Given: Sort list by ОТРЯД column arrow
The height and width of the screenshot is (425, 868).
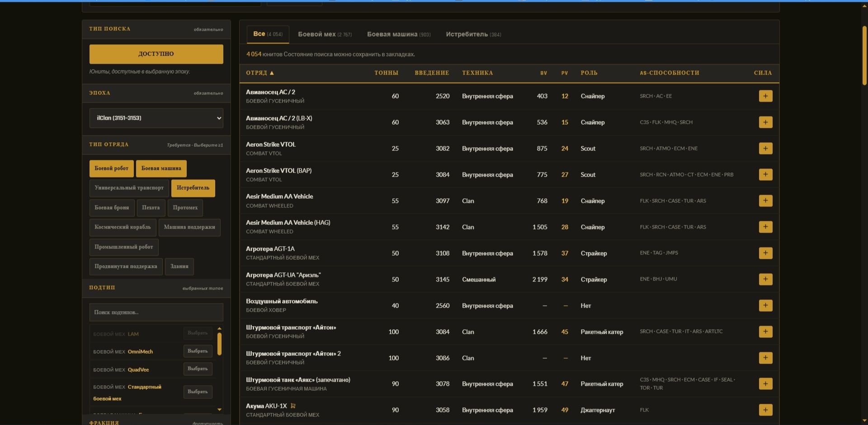Looking at the screenshot, I should coord(272,73).
